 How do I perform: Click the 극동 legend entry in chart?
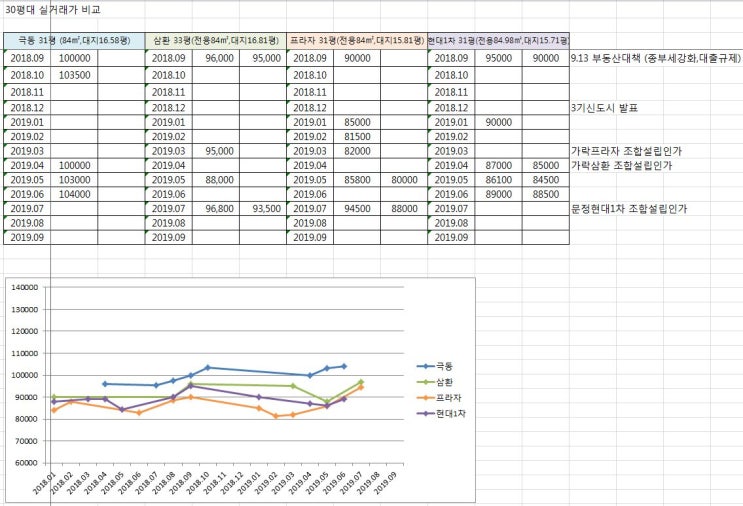[435, 366]
